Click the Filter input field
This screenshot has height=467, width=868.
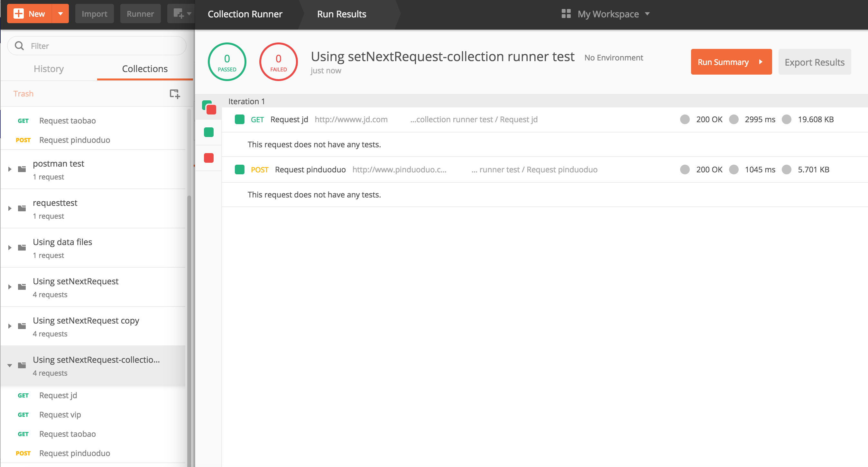(98, 45)
